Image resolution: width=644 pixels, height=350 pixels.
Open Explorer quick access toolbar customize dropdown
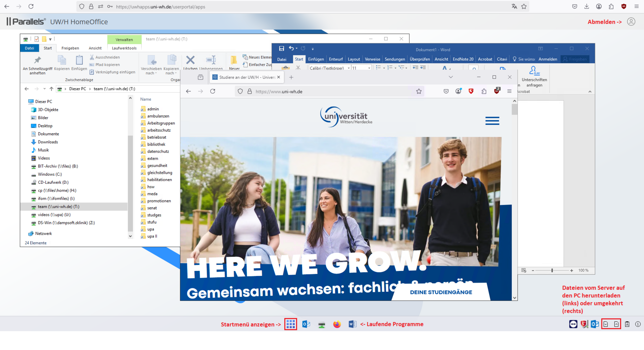coord(50,39)
